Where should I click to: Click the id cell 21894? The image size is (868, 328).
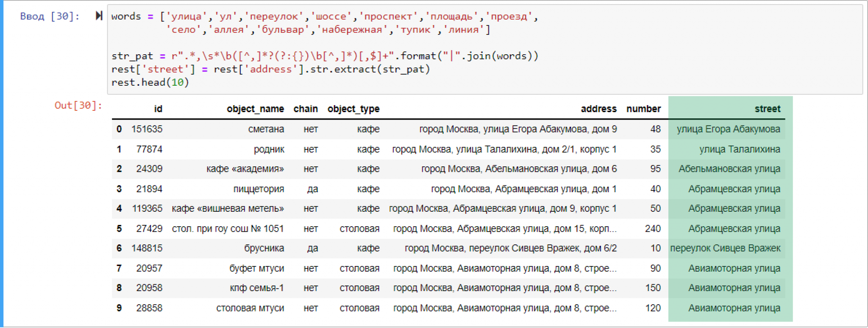149,189
